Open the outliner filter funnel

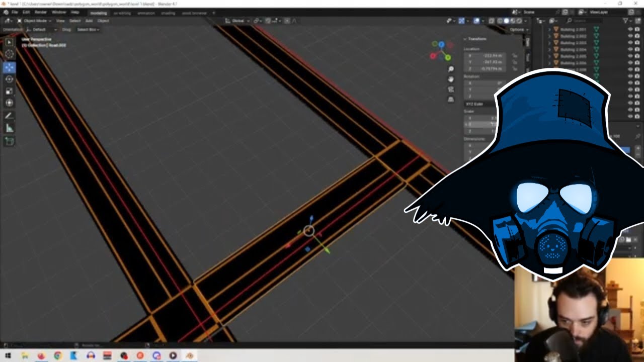click(x=625, y=21)
